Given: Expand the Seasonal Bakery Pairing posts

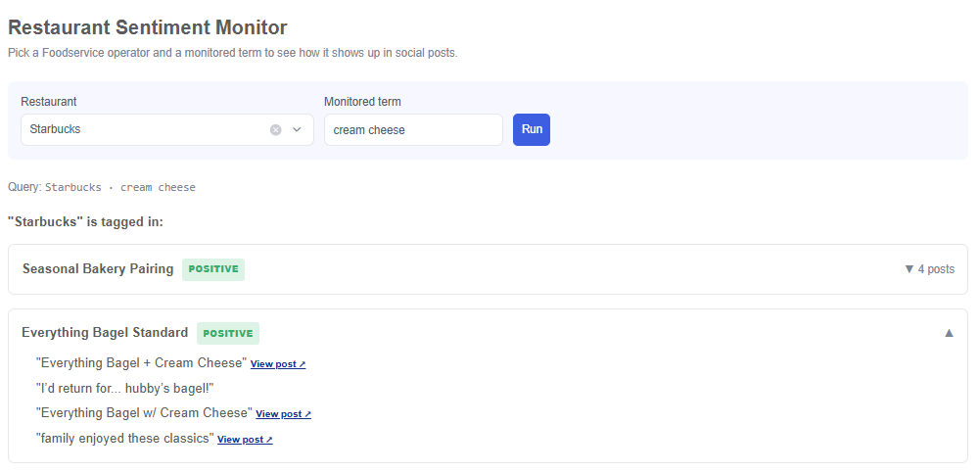Looking at the screenshot, I should click(x=929, y=269).
